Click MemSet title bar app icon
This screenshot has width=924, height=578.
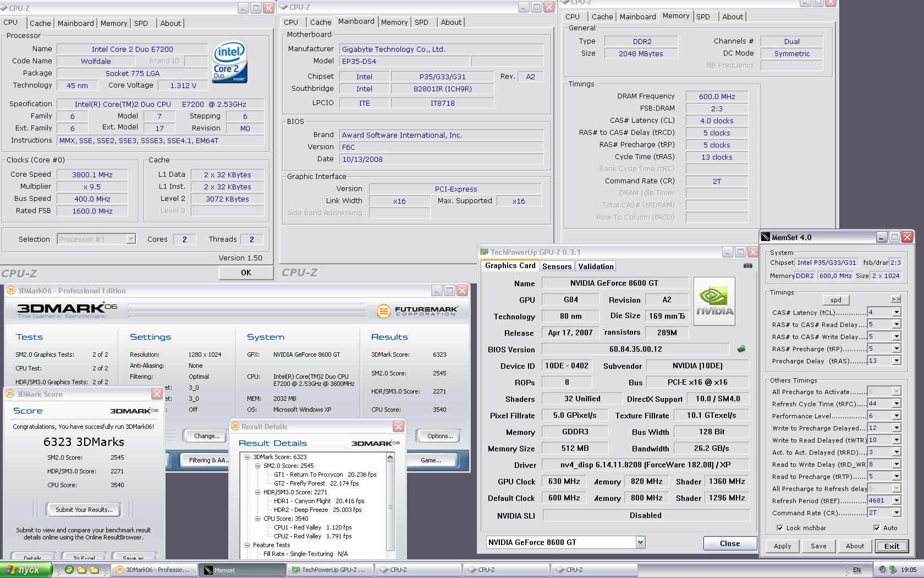[765, 237]
